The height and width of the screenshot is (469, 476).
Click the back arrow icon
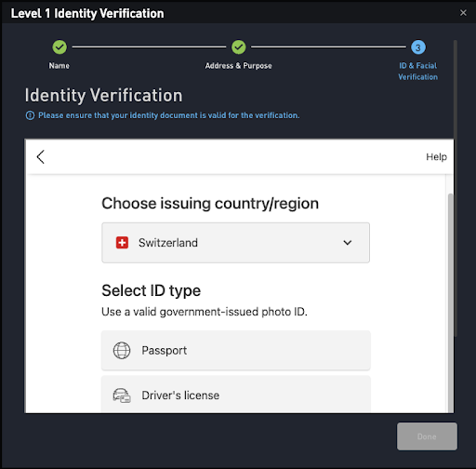pyautogui.click(x=41, y=156)
